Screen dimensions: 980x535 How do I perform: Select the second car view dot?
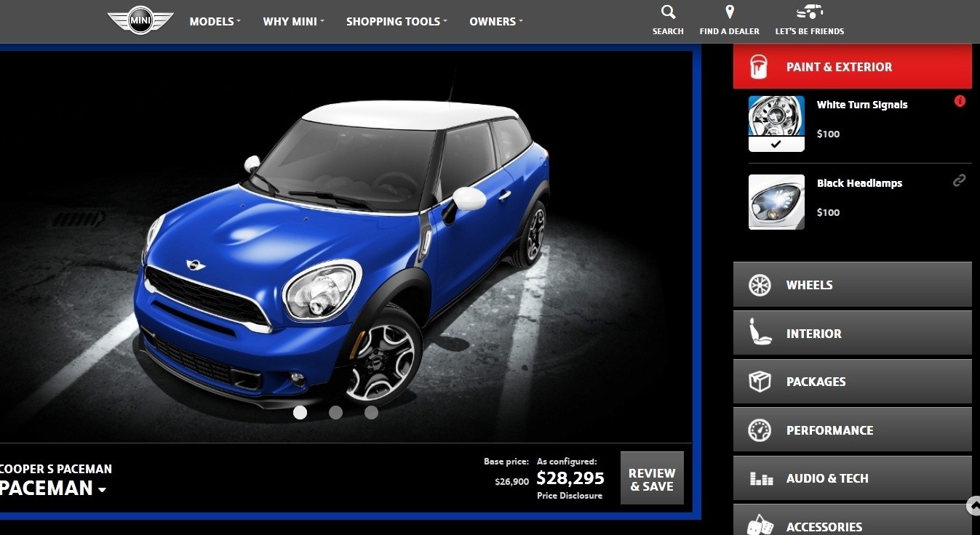pos(335,413)
